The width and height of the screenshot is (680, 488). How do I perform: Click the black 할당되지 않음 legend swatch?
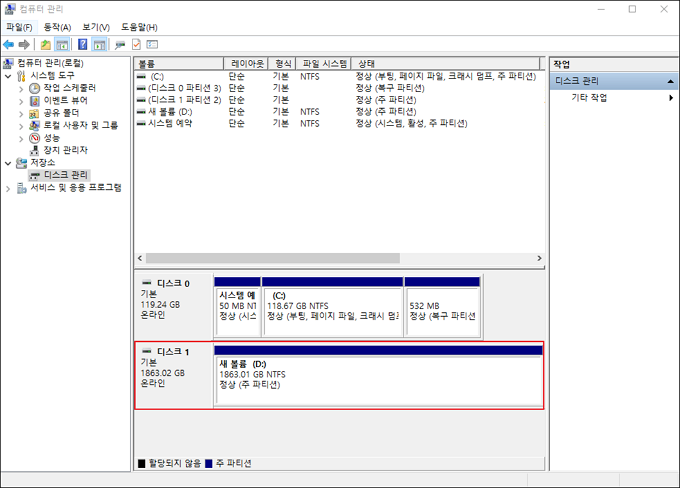pos(141,464)
